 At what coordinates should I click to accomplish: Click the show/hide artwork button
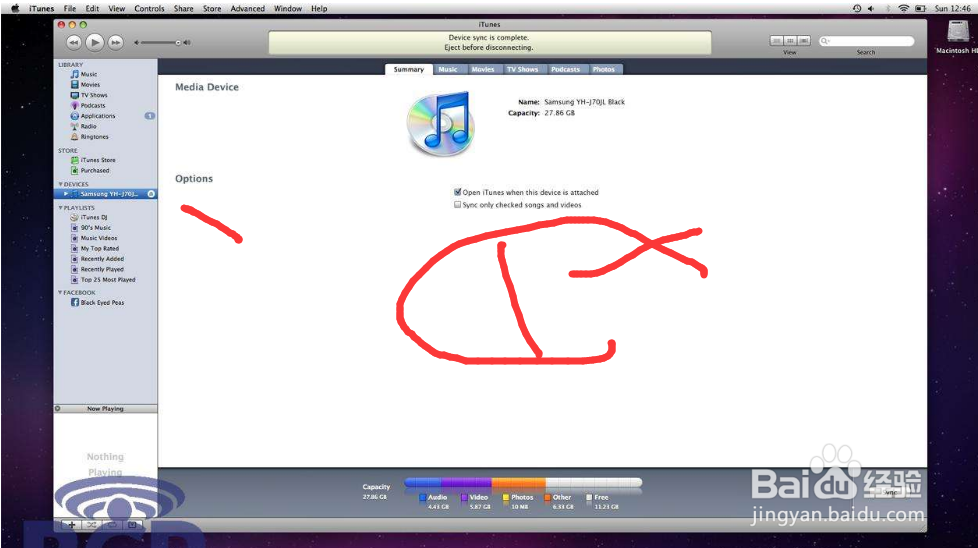pos(132,525)
